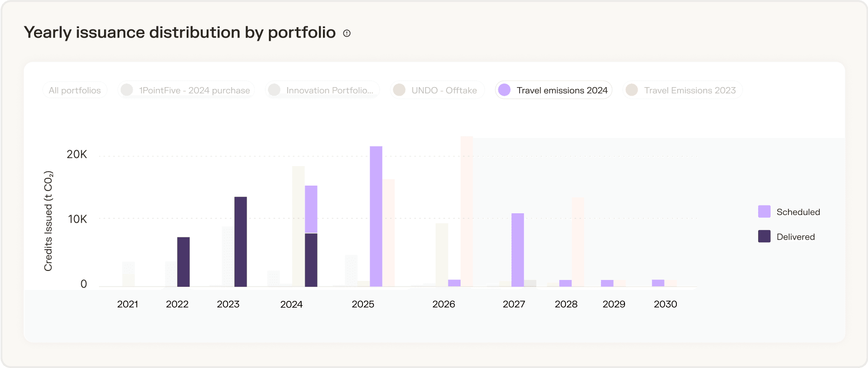The height and width of the screenshot is (368, 868).
Task: Click the 2030 x-axis year label
Action: (x=665, y=304)
